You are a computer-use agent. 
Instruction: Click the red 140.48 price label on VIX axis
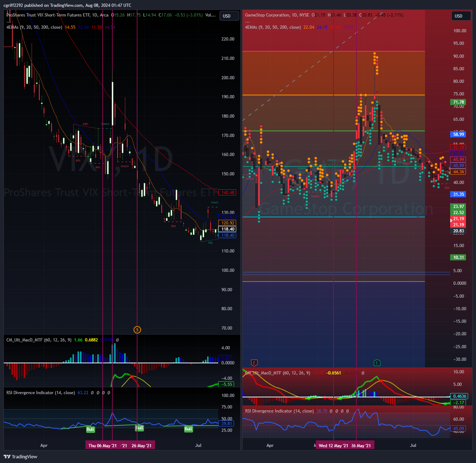(228, 193)
